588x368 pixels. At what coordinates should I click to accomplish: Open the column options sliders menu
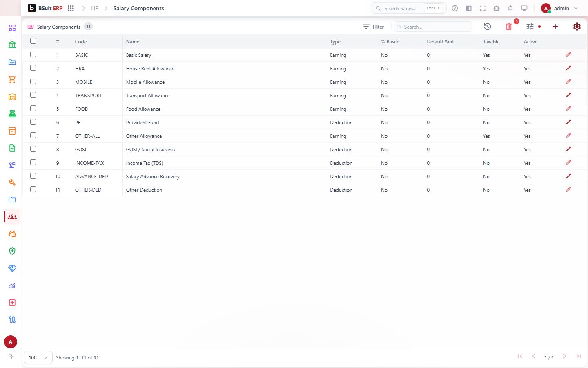[x=530, y=27]
